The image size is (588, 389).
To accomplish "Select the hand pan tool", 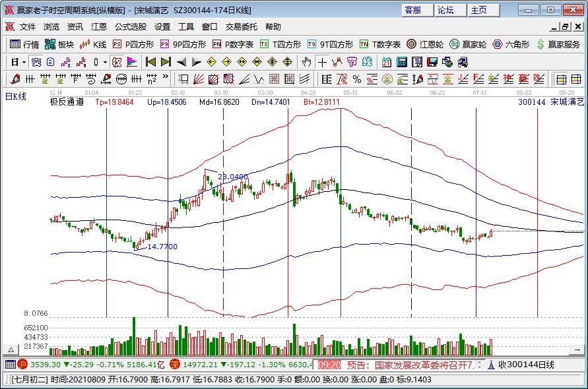I will pos(306,62).
